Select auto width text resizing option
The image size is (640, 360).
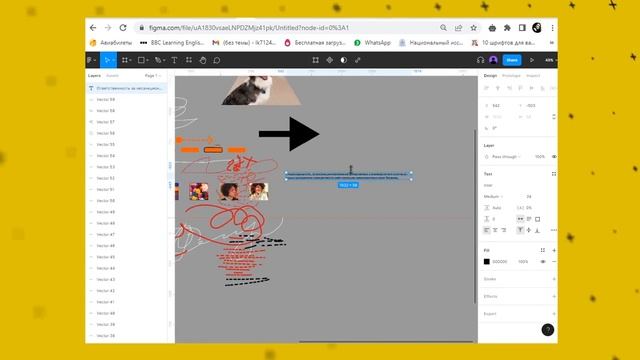point(520,219)
